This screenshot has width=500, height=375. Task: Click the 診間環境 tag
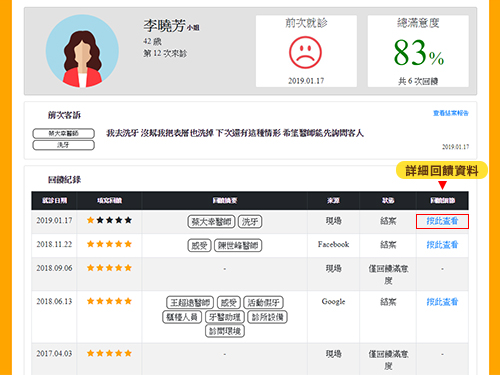[225, 331]
